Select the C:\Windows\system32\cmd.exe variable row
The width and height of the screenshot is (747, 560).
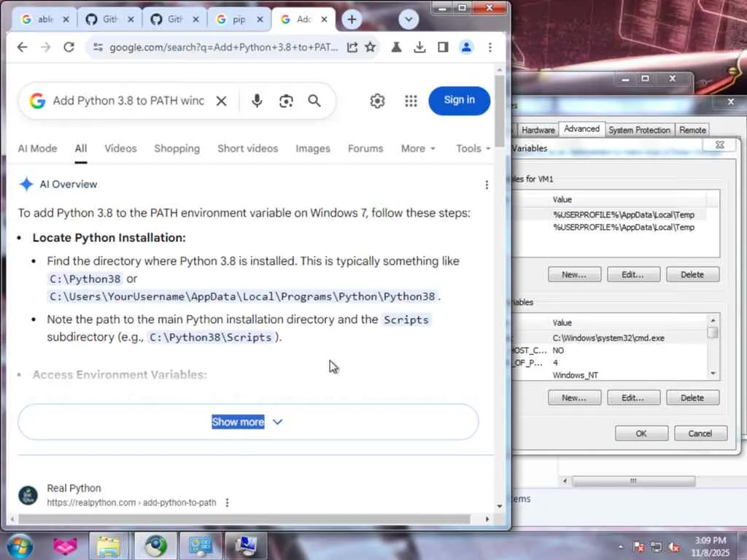pos(609,338)
